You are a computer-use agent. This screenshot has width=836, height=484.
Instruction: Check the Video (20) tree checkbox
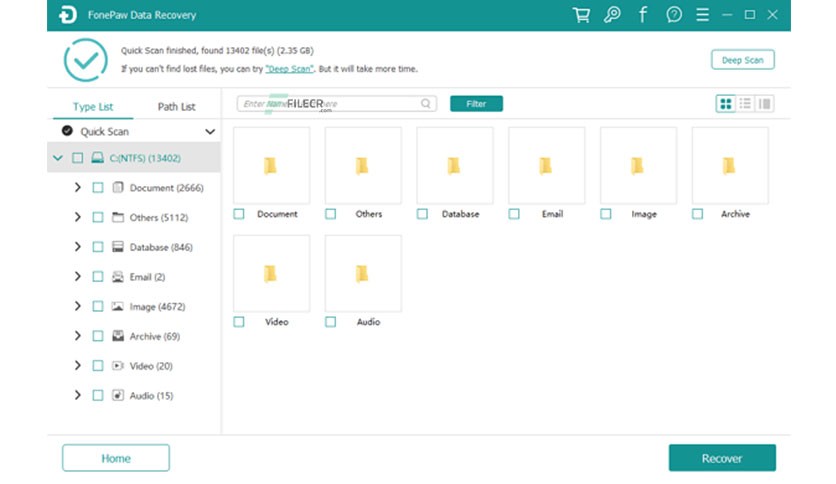pyautogui.click(x=98, y=366)
